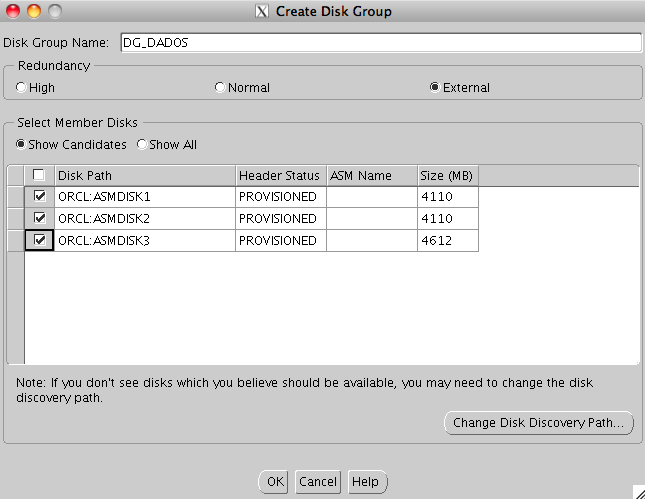645x499 pixels.
Task: Toggle the ORCL:ASMDISK3 checkbox
Action: tap(39, 240)
